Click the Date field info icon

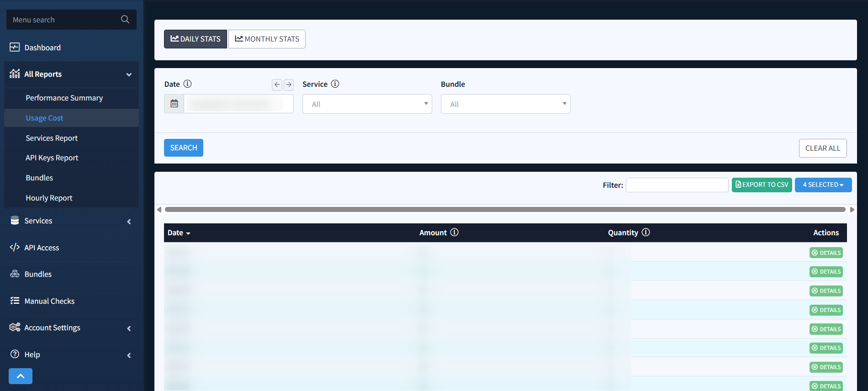pyautogui.click(x=187, y=84)
